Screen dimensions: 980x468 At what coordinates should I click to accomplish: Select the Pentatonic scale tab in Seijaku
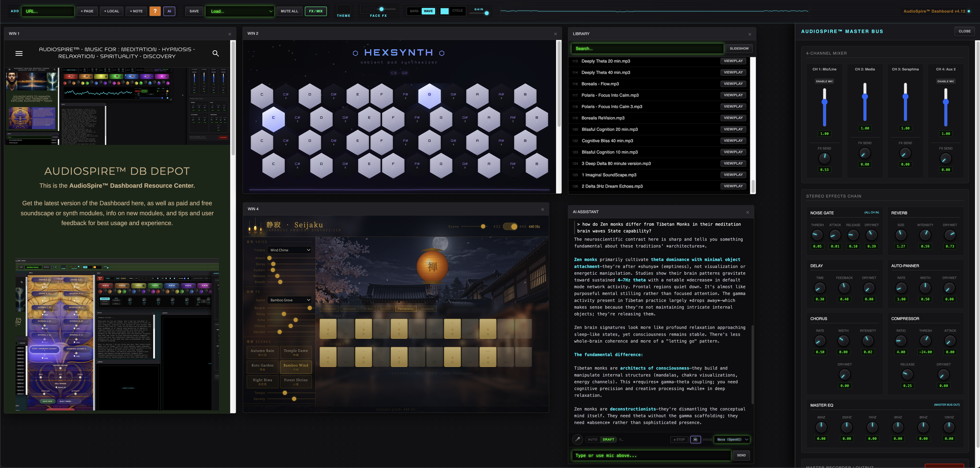pos(406,309)
